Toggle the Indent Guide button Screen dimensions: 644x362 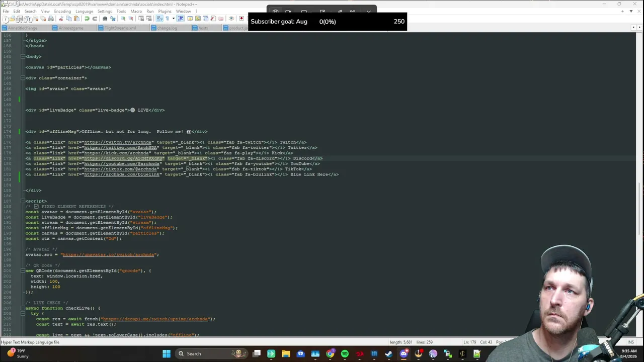click(180, 19)
